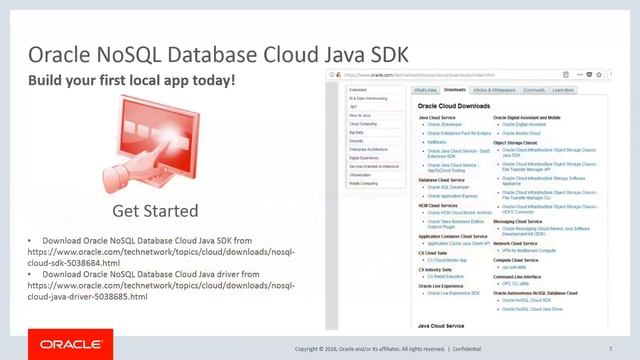Screen dimensions: 640x360
Task: Switch to the What's New tab
Action: 425,90
